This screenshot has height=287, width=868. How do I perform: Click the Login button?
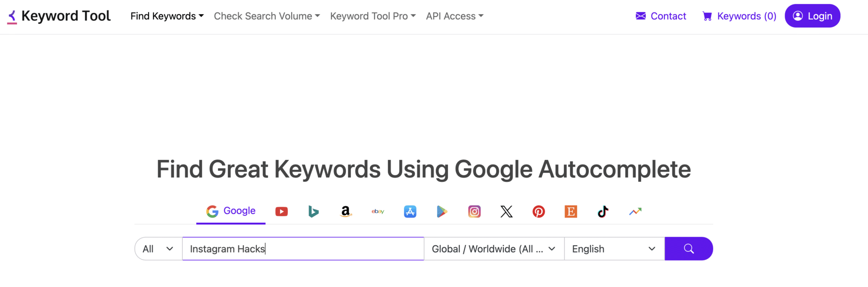pos(812,16)
